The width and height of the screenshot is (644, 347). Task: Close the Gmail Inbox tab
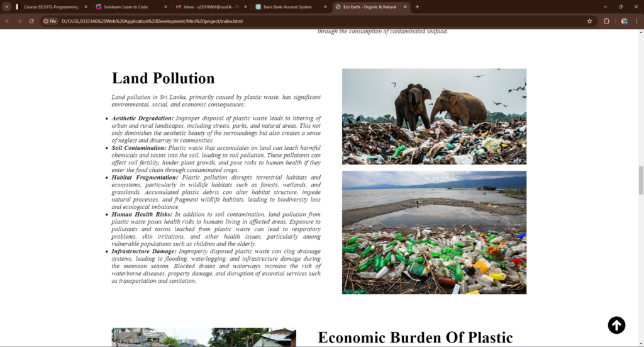coord(246,7)
